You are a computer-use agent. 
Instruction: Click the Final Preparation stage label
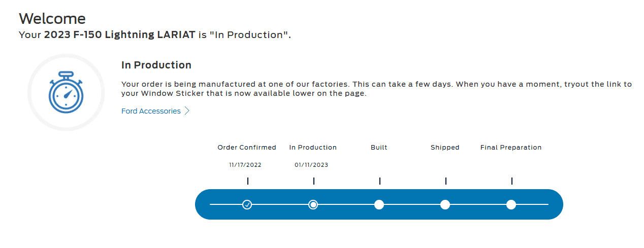(x=511, y=148)
